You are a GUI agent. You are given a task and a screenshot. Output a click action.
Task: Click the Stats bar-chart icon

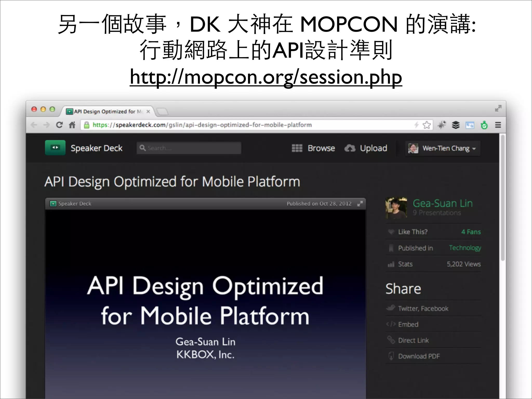tap(391, 264)
